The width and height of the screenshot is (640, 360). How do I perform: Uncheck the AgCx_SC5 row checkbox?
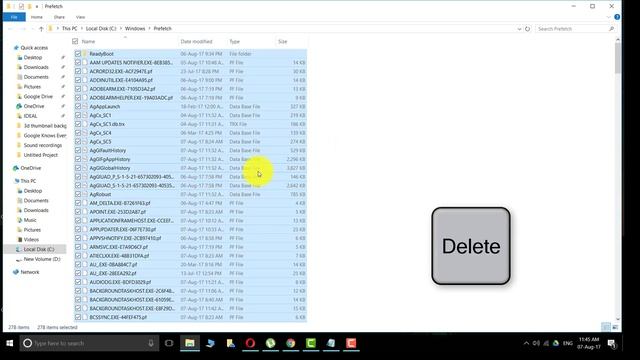coord(78,142)
